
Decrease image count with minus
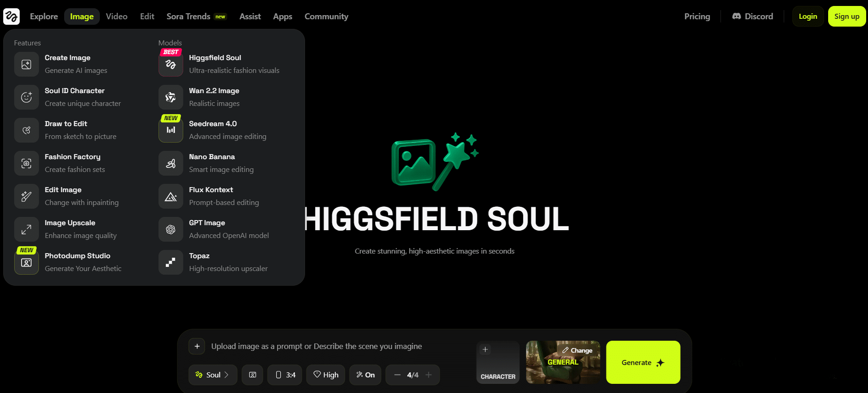tap(397, 375)
